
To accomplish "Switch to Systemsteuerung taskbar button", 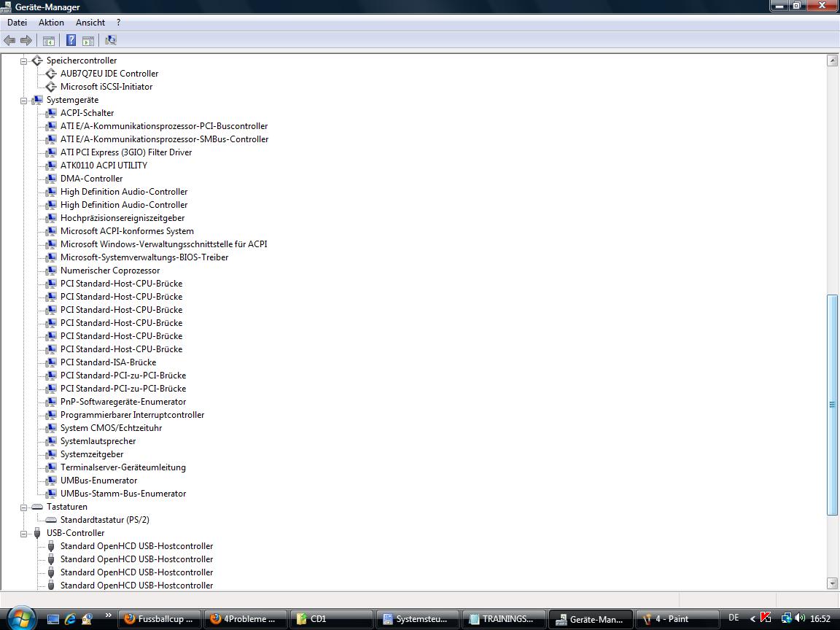I will (x=418, y=619).
